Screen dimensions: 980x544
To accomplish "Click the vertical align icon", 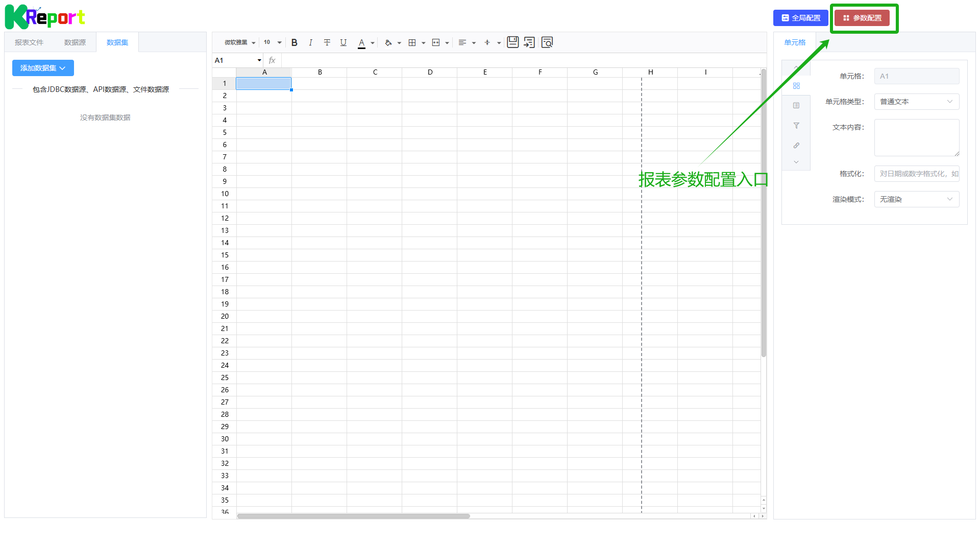I will pos(487,43).
